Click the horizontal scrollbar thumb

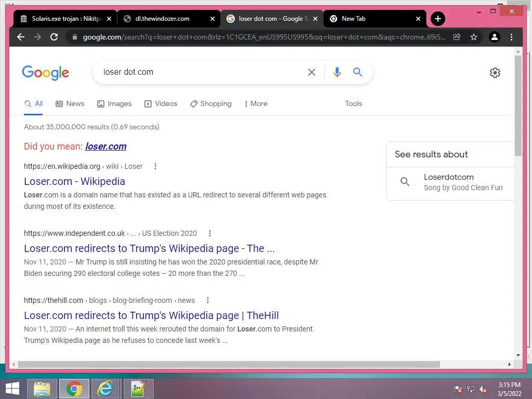pos(229,364)
